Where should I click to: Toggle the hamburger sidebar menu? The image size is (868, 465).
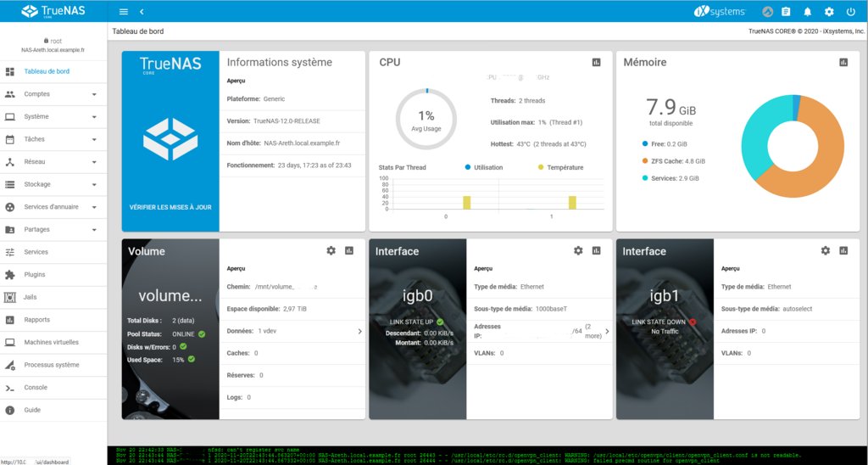124,12
